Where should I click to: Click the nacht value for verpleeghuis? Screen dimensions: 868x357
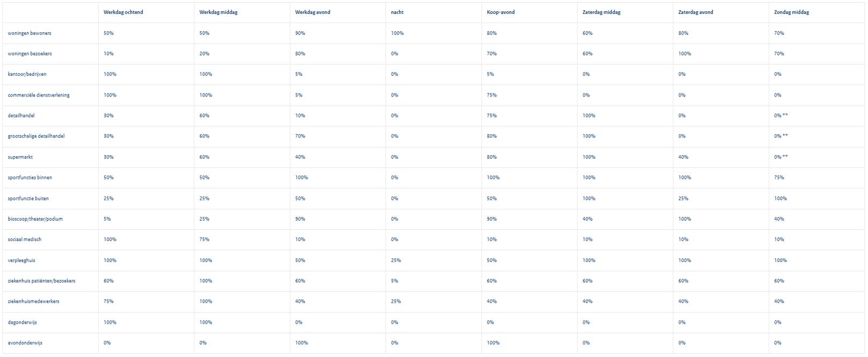click(396, 260)
